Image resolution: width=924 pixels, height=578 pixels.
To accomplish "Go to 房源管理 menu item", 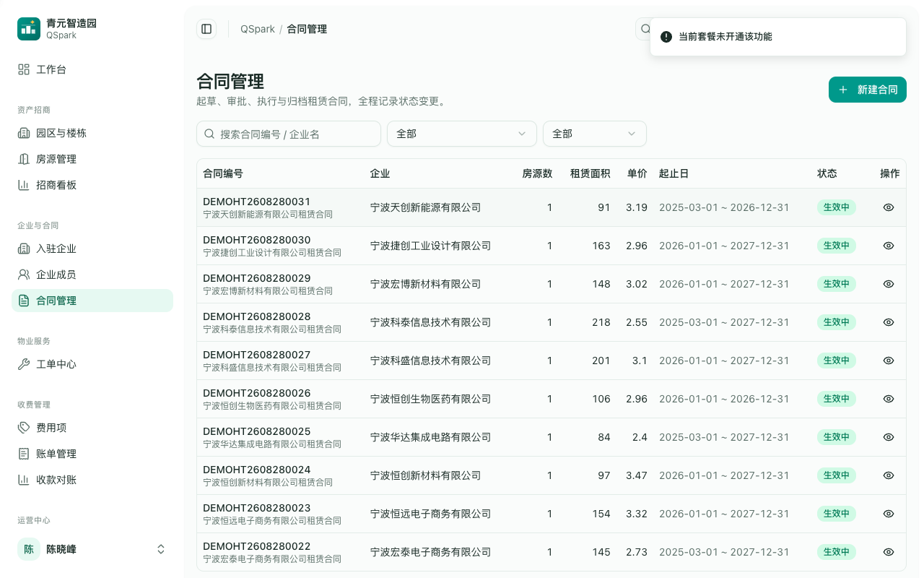I will coord(92,159).
